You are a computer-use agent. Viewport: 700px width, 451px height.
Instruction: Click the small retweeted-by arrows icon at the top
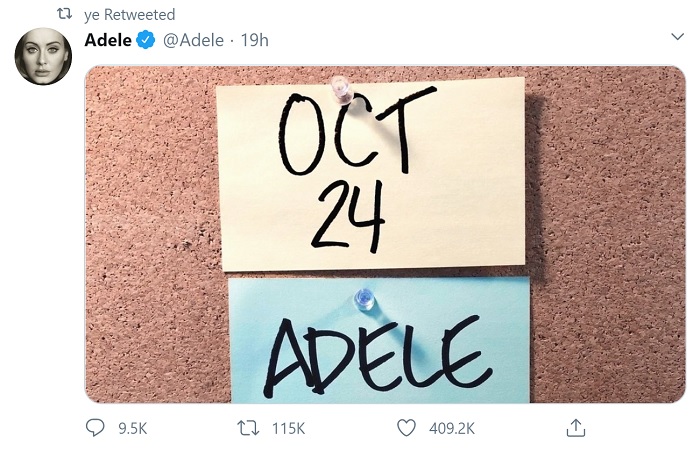(x=65, y=14)
